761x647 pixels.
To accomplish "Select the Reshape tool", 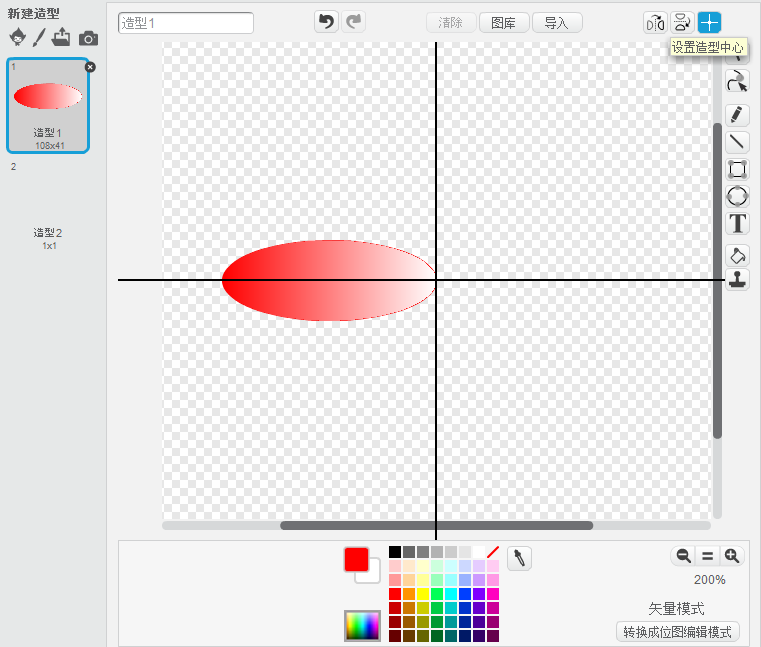I will pos(737,81).
